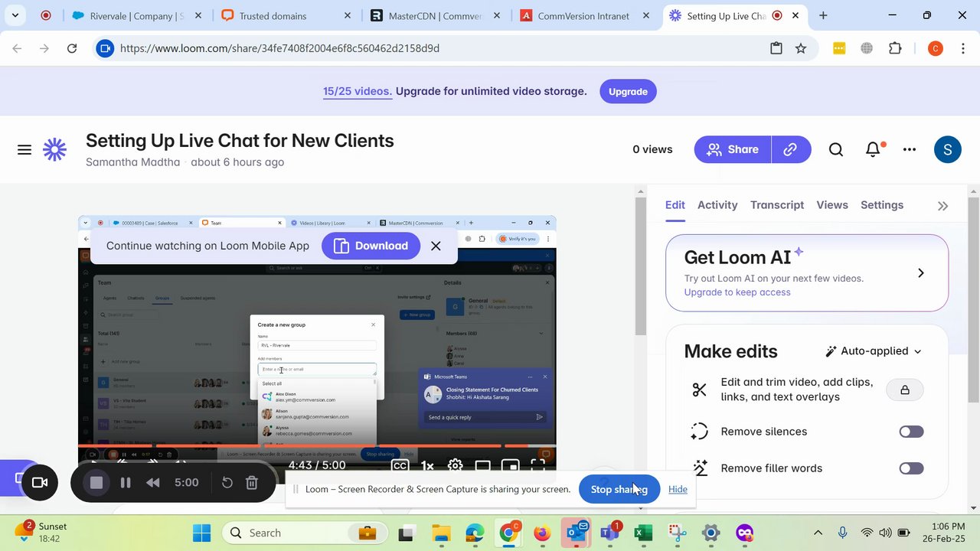Open player settings gear icon

tap(456, 465)
